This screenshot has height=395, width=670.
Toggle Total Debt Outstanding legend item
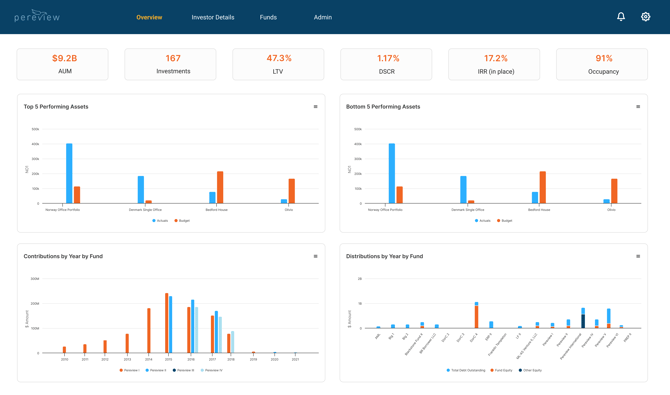[466, 370]
